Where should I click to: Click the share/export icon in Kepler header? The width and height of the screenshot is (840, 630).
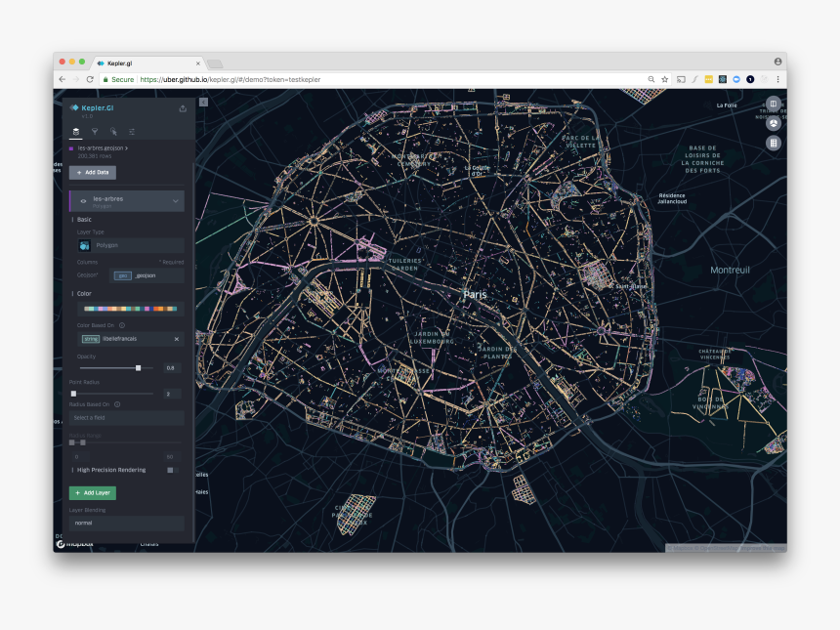tap(183, 108)
